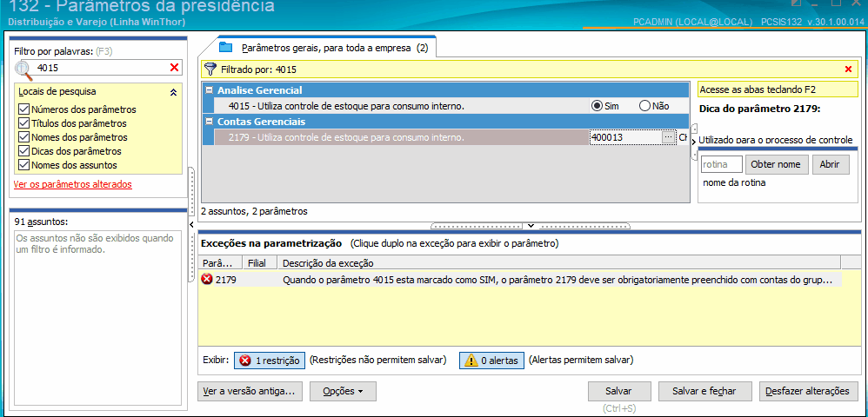This screenshot has height=417, width=868.
Task: Click the Obter nome button
Action: (778, 164)
